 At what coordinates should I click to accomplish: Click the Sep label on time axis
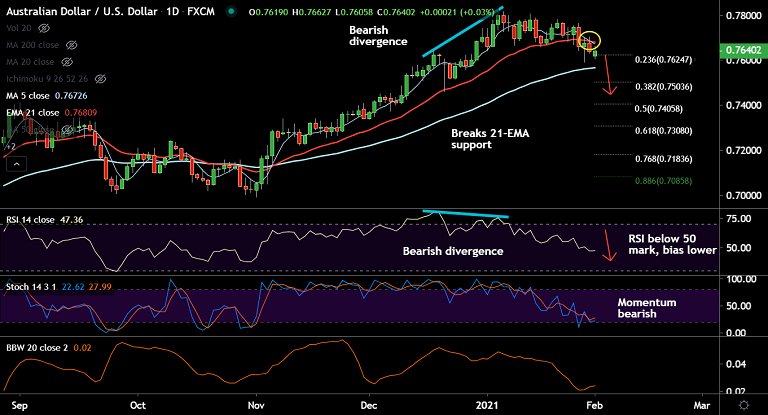coord(20,405)
